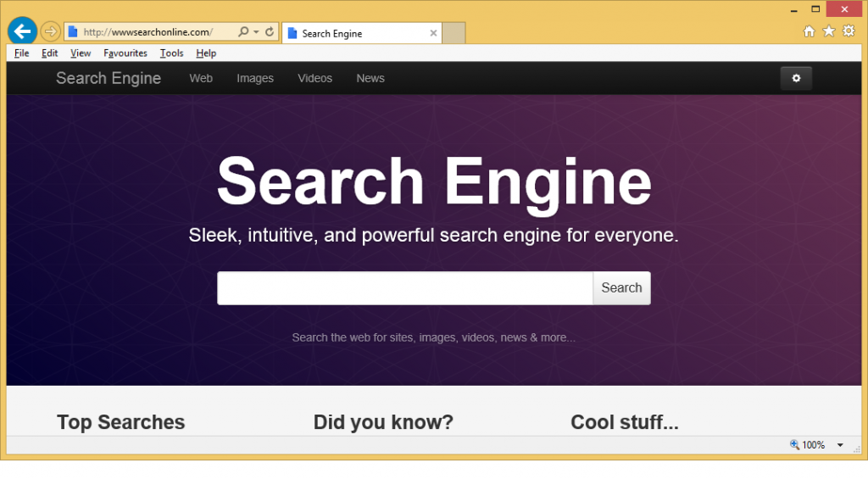Click the browser Back arrow button
This screenshot has height=479, width=868.
[21, 31]
